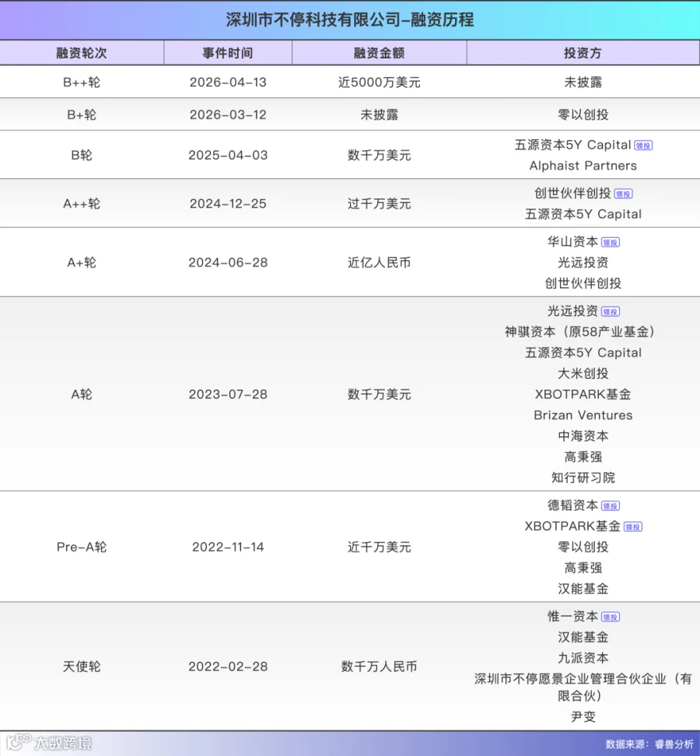700x756 pixels.
Task: Click 五源资本5Y Capital in the A轮 row
Action: point(583,352)
